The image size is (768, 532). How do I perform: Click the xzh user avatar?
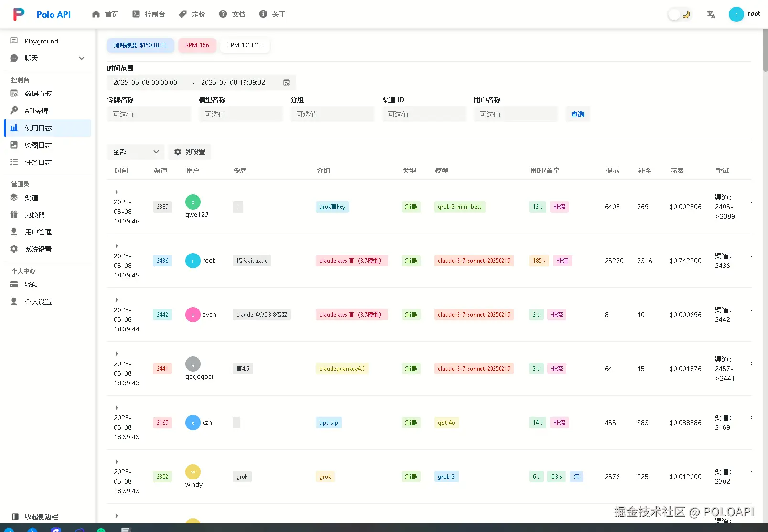(x=193, y=423)
